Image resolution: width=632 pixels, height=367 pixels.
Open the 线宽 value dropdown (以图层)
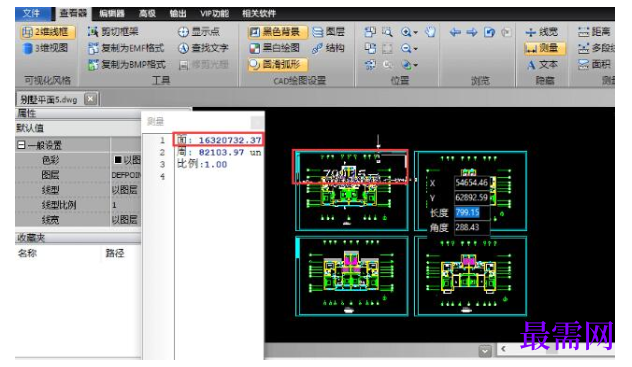[126, 220]
